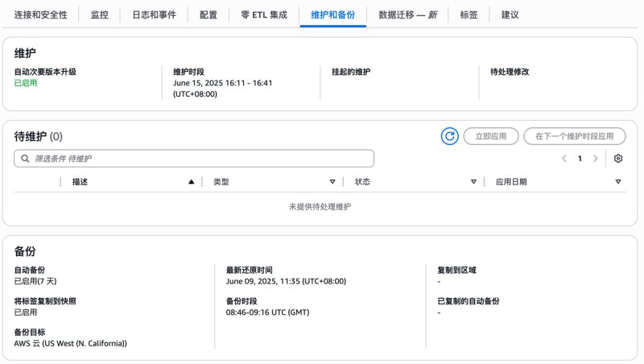
Task: Focus the 筛选条件 待维护 search field
Action: point(194,159)
